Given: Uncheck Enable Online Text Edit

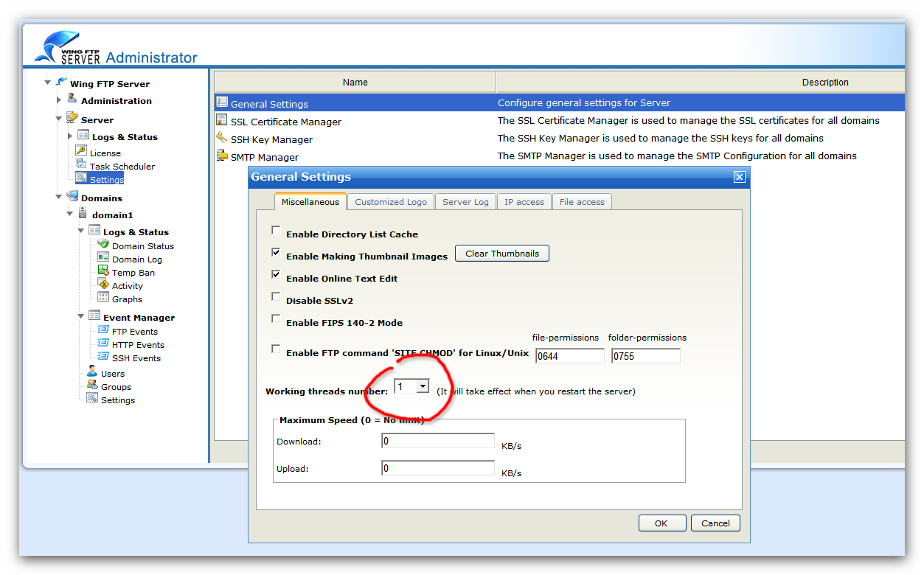Looking at the screenshot, I should click(276, 275).
